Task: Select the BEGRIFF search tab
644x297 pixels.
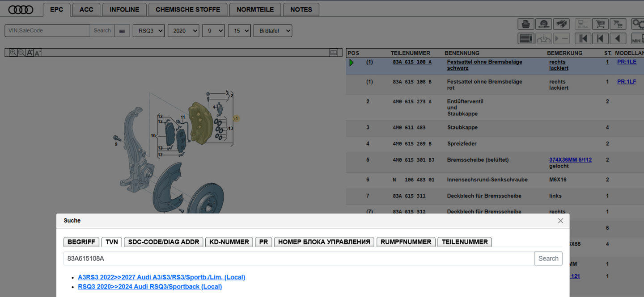Action: [x=81, y=242]
